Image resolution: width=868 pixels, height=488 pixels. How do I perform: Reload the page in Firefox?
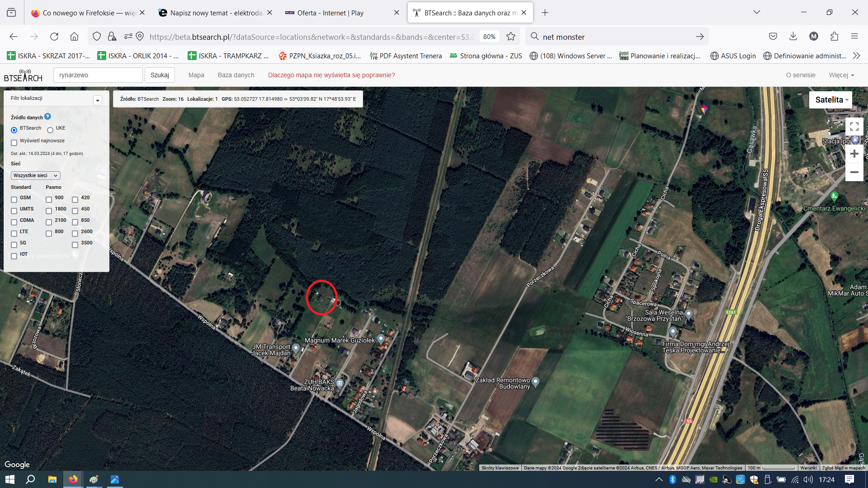click(54, 37)
